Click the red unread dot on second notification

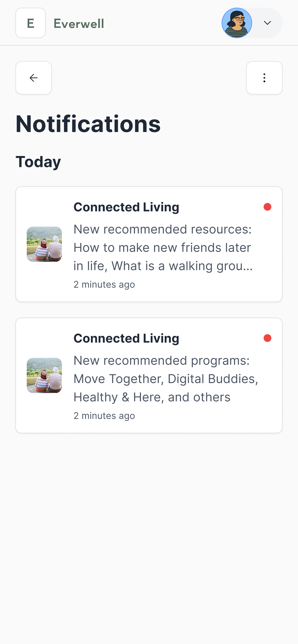click(268, 338)
